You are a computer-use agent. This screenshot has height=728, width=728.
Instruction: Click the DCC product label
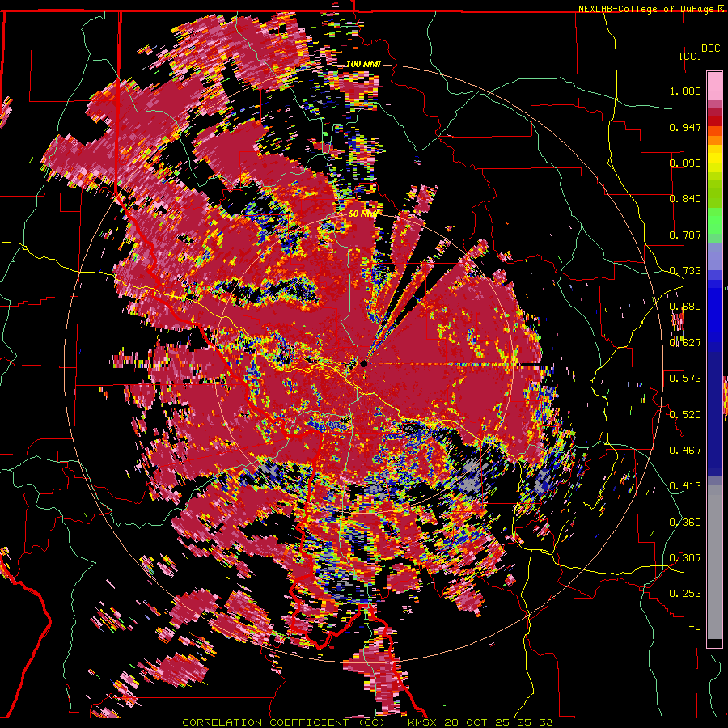pos(710,49)
